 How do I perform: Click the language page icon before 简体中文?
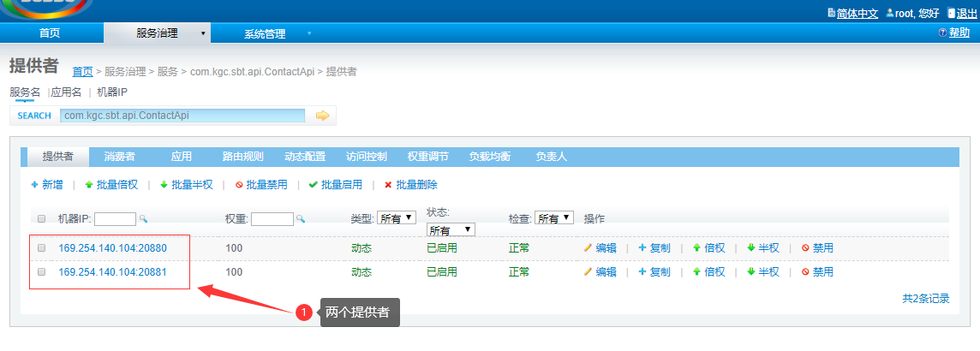tap(831, 13)
